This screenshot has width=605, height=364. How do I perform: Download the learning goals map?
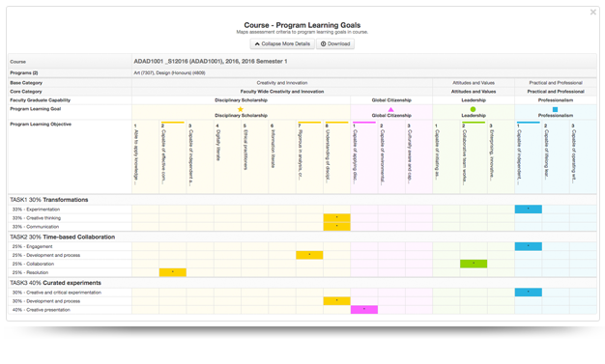[x=335, y=44]
